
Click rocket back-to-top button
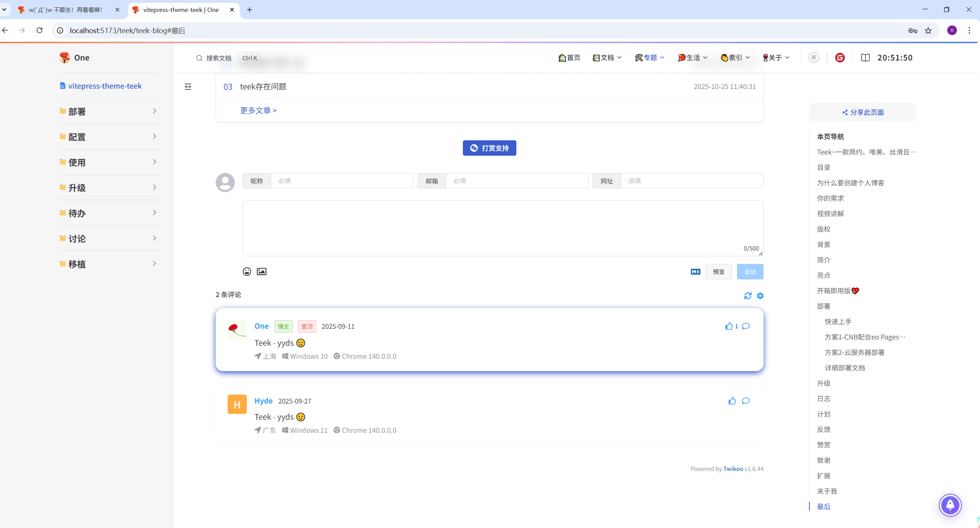950,505
